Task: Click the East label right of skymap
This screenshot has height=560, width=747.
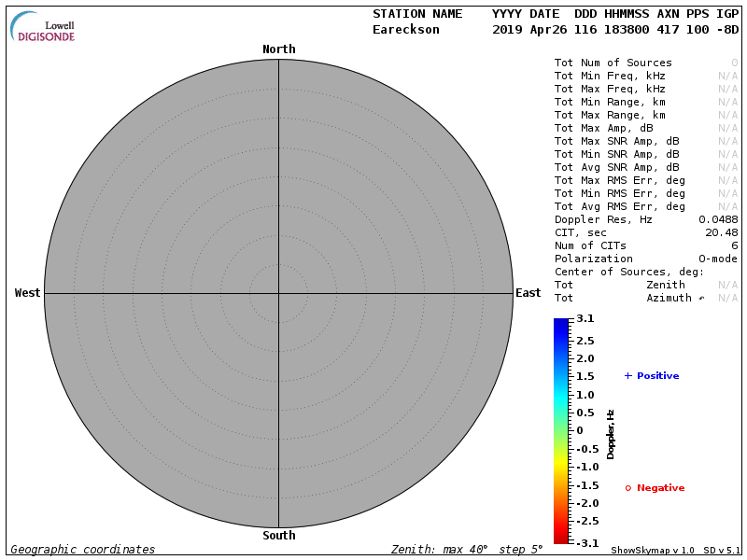Action: coord(529,293)
